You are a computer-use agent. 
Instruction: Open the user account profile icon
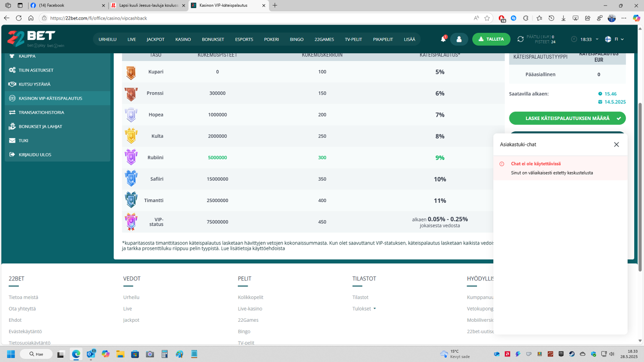coord(459,39)
